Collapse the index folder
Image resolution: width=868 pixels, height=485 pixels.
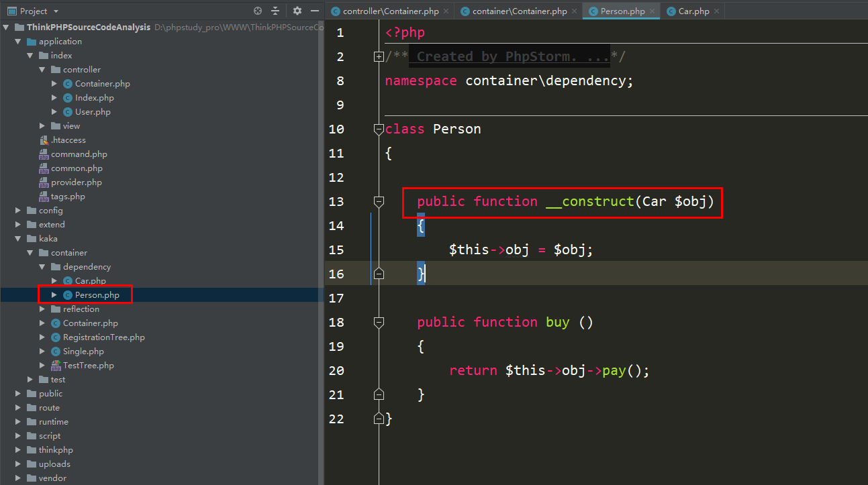point(30,56)
